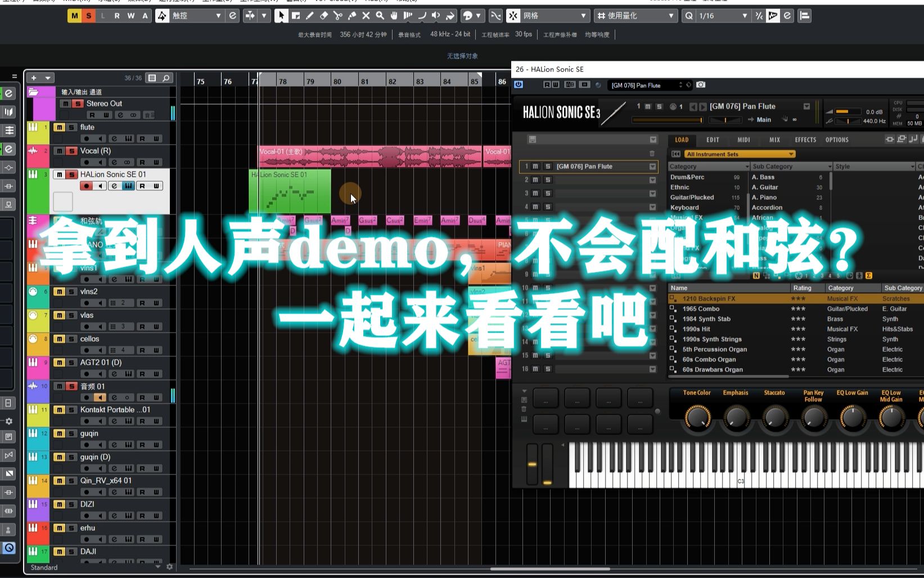This screenshot has width=924, height=578.
Task: Open the track search magnifier
Action: pyautogui.click(x=166, y=78)
